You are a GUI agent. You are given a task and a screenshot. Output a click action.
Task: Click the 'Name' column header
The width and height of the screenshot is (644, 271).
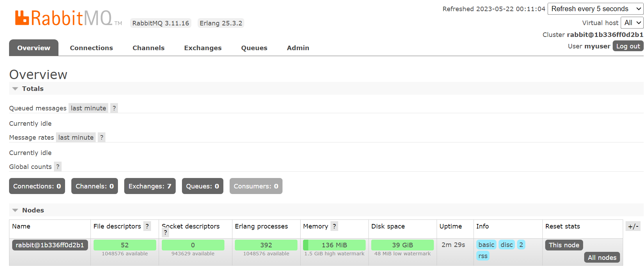(x=21, y=226)
